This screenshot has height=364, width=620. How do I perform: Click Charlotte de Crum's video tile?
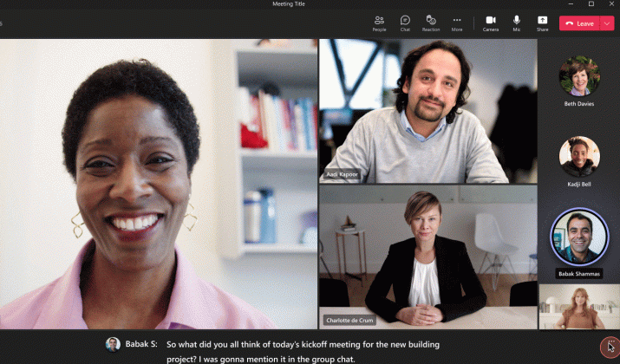coord(428,257)
